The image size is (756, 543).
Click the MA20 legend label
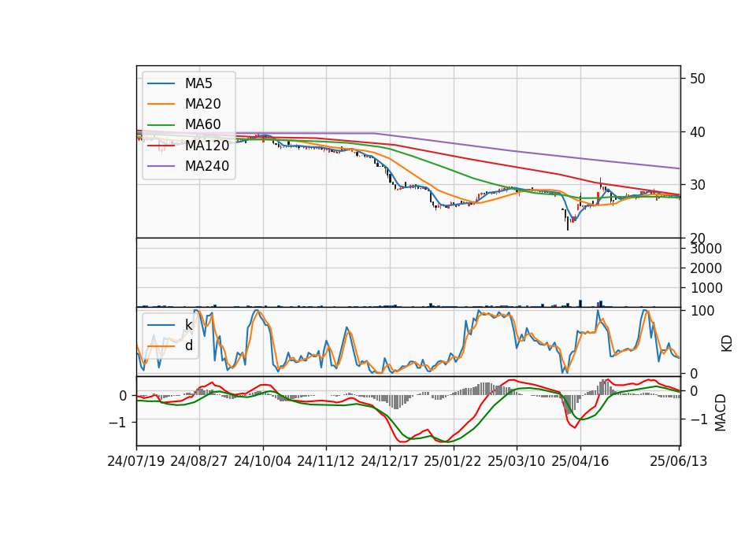pyautogui.click(x=202, y=104)
